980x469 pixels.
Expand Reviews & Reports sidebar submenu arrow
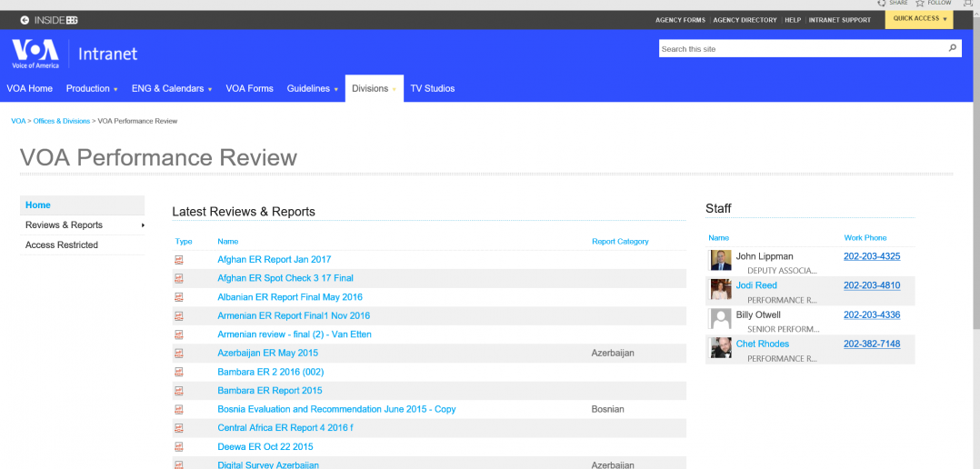[x=143, y=225]
